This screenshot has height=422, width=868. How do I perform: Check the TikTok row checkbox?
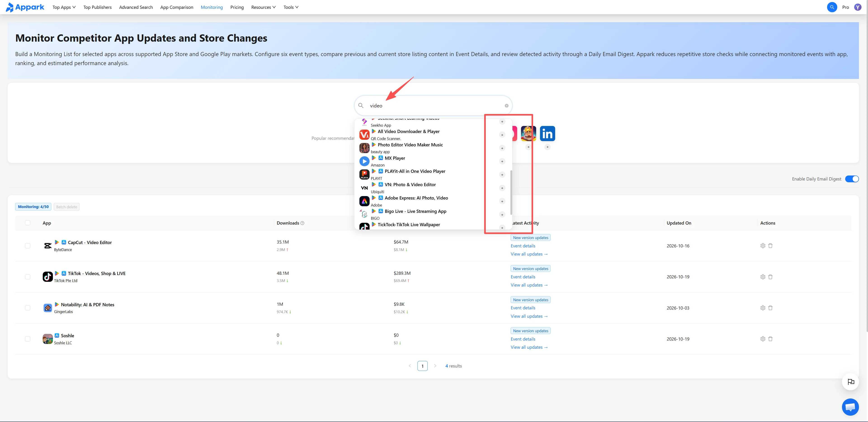pyautogui.click(x=28, y=277)
